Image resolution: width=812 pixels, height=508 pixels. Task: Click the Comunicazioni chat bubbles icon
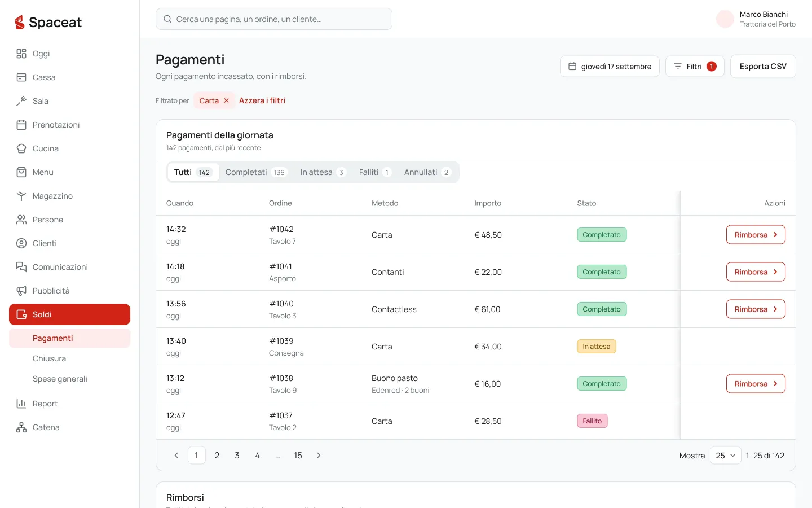coord(21,267)
